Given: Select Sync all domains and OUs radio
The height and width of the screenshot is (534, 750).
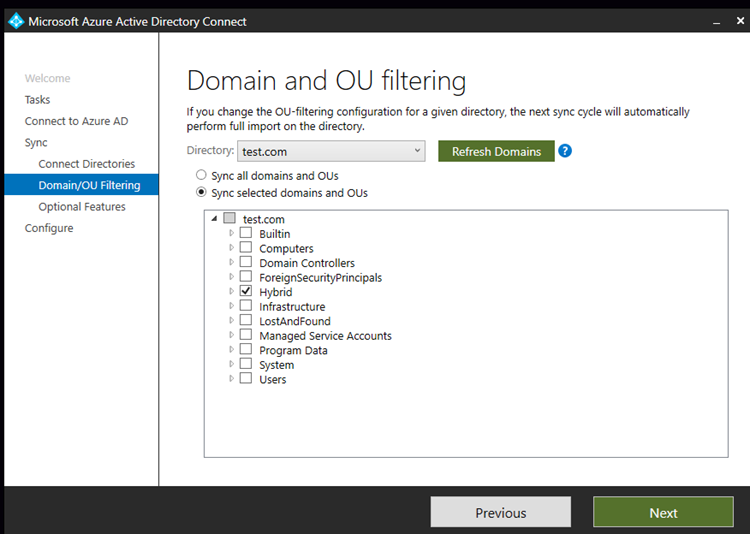Looking at the screenshot, I should (x=201, y=175).
